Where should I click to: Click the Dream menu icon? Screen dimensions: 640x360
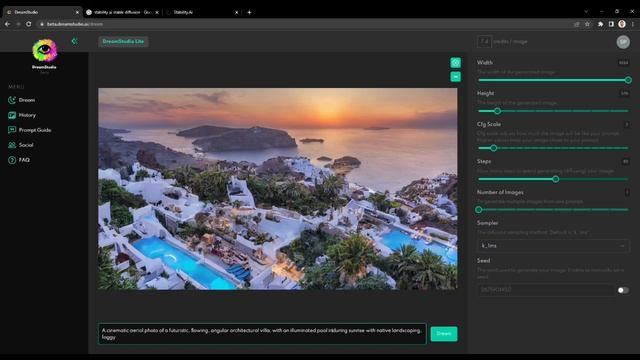pyautogui.click(x=12, y=100)
